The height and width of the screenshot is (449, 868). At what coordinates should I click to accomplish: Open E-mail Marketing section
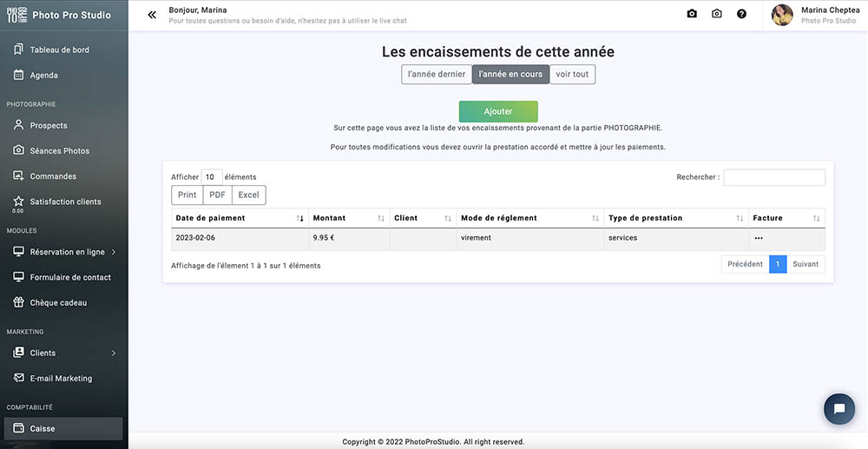(61, 378)
